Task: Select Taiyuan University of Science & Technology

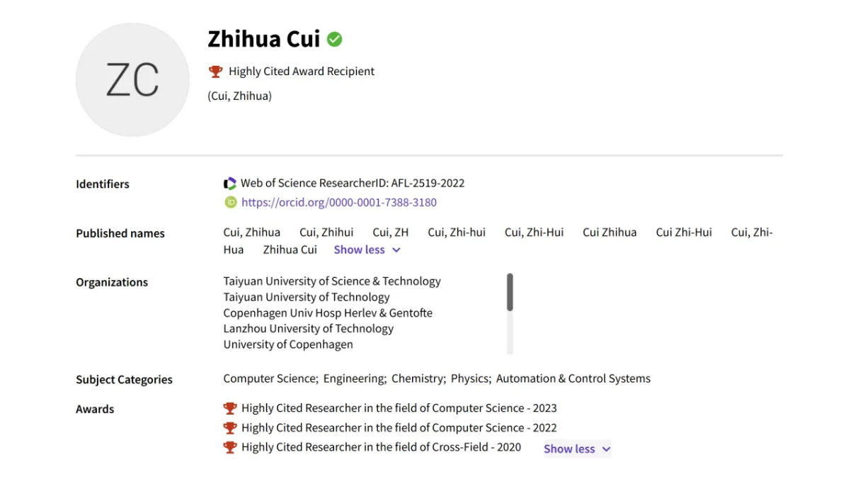Action: point(332,281)
